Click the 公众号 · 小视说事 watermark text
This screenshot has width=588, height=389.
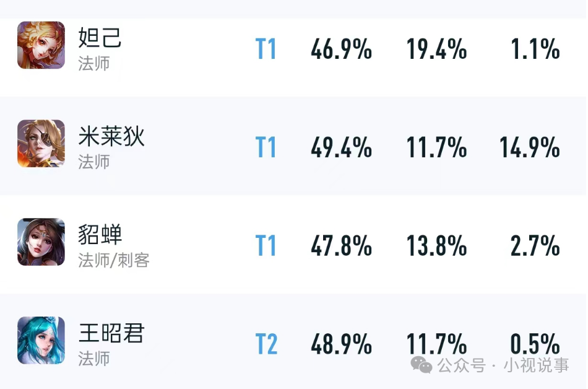tap(503, 365)
